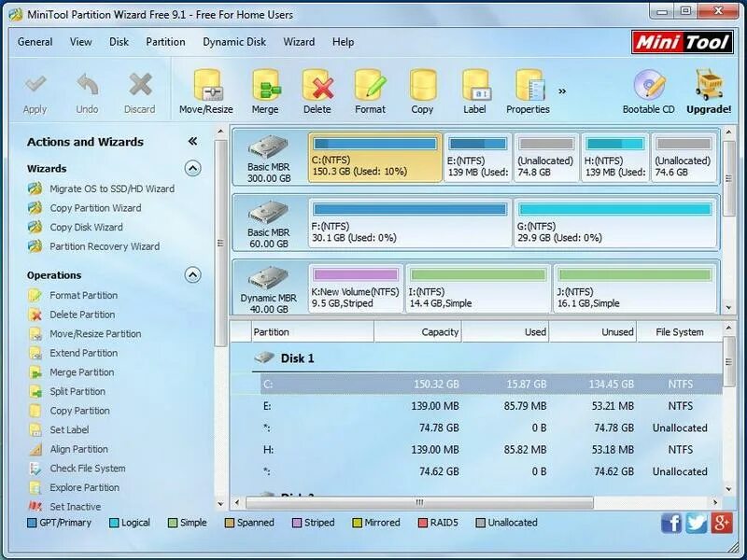Select the J:(NTFS) 16.1 GB simple volume
Image resolution: width=747 pixels, height=560 pixels.
pos(635,288)
